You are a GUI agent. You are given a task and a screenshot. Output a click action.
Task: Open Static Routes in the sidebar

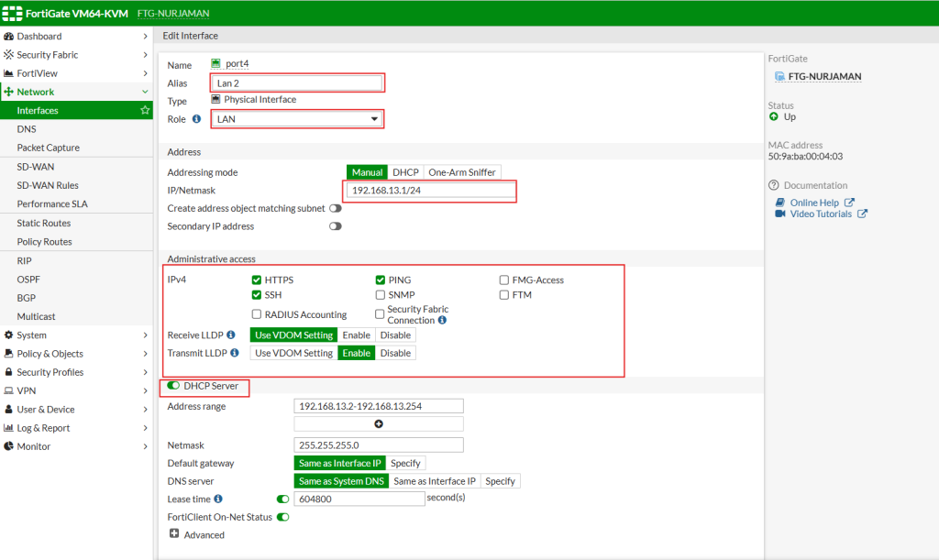44,224
